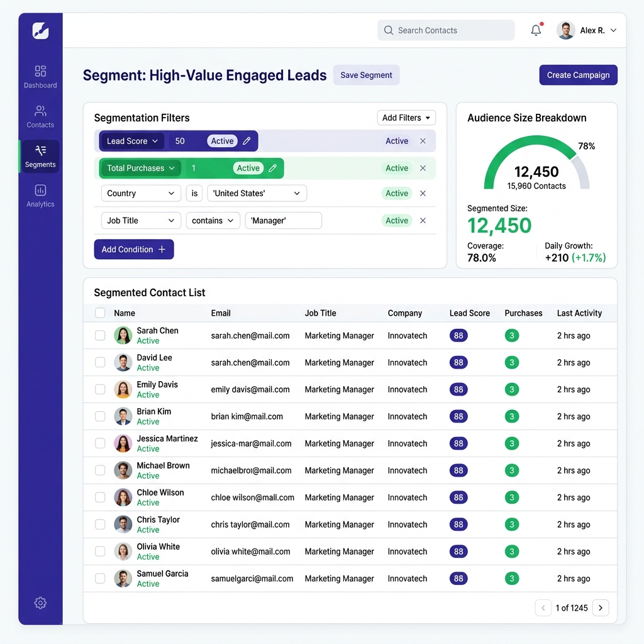Go to the previous page arrow
Image resolution: width=644 pixels, height=644 pixels.
(543, 608)
